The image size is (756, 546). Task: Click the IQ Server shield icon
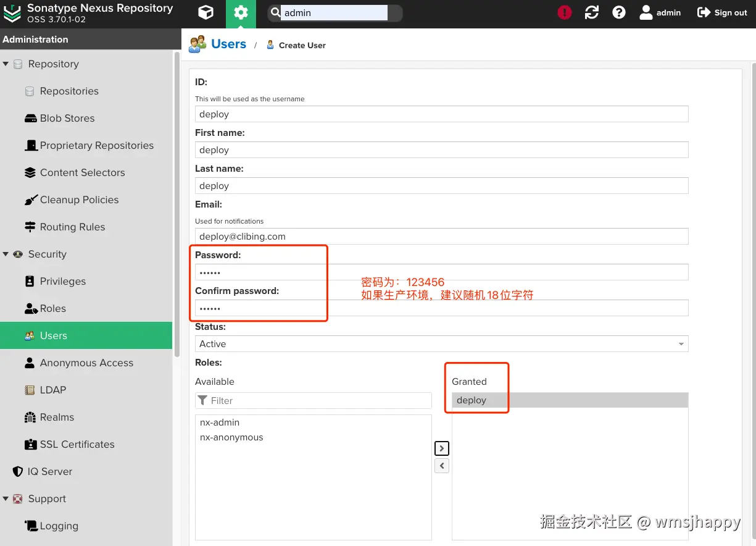click(x=18, y=471)
